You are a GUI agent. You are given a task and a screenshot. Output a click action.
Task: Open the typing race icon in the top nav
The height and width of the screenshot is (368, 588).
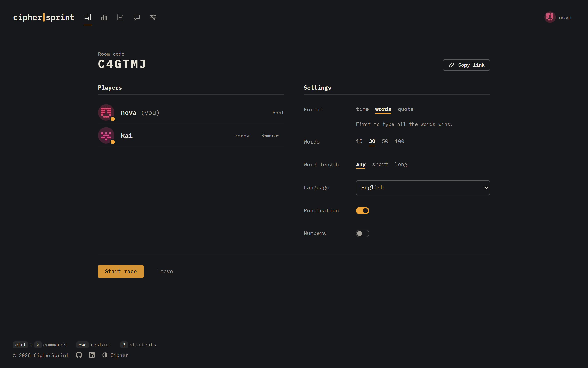click(88, 17)
